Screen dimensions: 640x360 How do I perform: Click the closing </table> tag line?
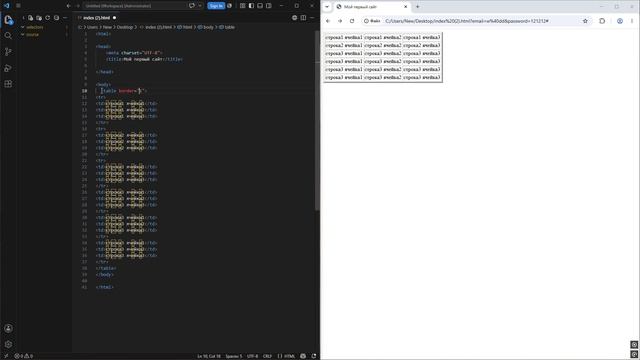(x=106, y=268)
